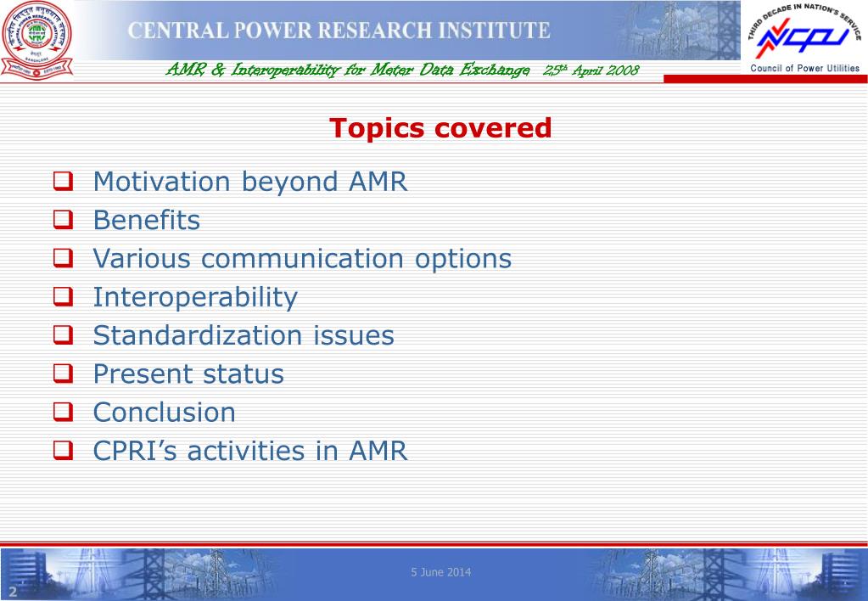Screen dimensions: 868x601
Task: Click the bullet box beside Various communication options
Action: 63,258
